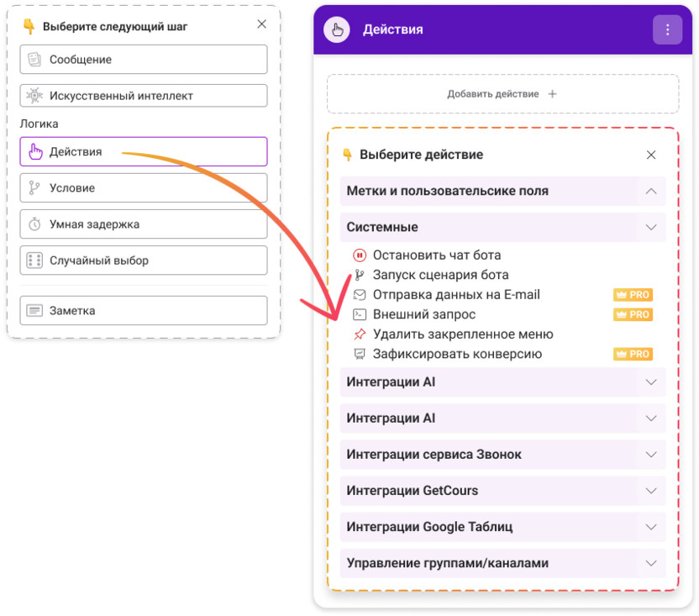Select the Умная задержка step
The width and height of the screenshot is (699, 616).
tap(143, 224)
